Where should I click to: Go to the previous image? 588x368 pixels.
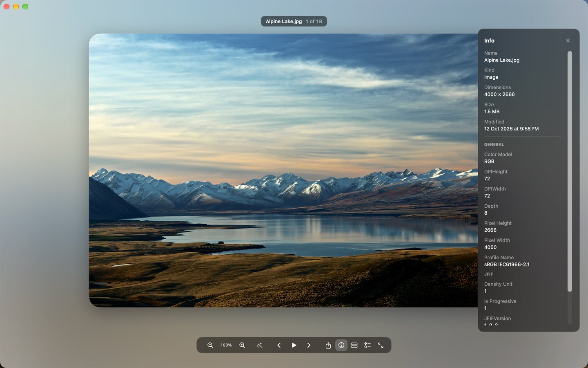click(x=279, y=345)
